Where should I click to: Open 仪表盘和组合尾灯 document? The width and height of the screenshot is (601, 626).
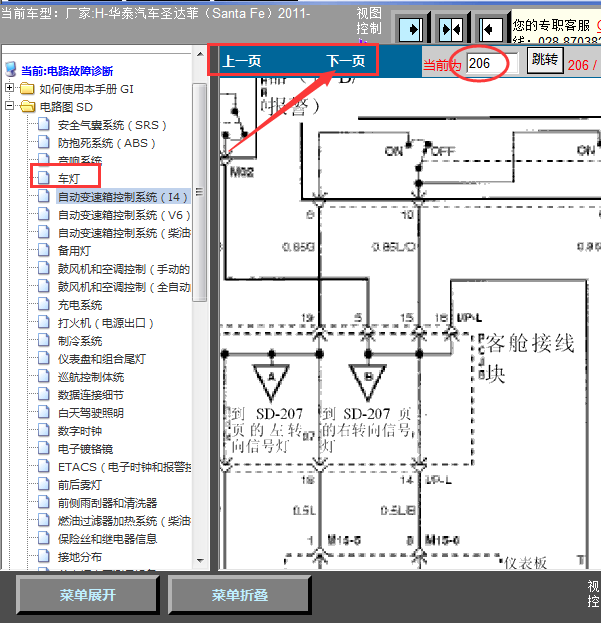102,359
